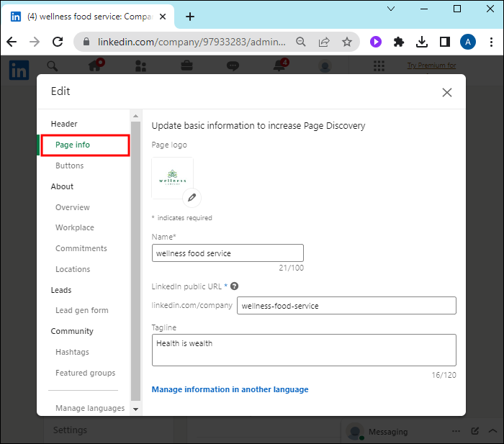Open the Locations section
This screenshot has width=504, height=444.
73,269
